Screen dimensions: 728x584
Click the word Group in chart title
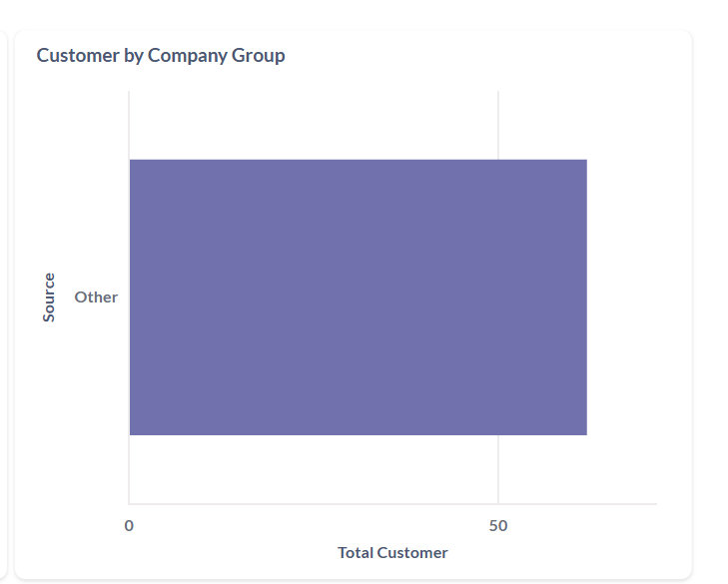coord(259,56)
